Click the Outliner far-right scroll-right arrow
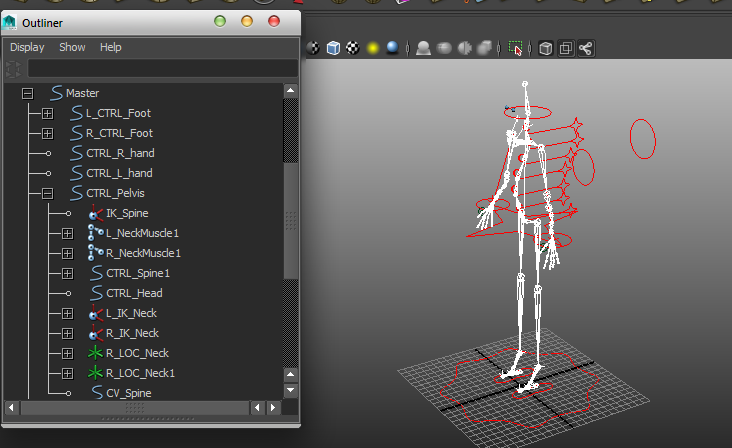This screenshot has height=448, width=732. point(273,408)
